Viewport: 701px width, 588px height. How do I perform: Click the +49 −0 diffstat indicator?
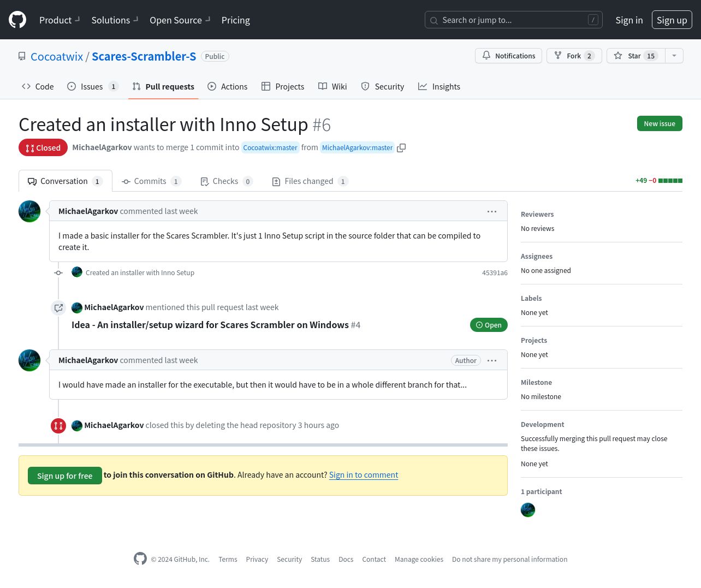(x=659, y=181)
